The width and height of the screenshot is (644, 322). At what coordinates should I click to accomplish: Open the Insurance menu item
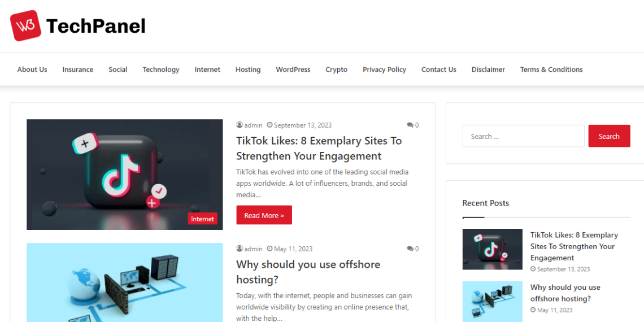click(x=77, y=69)
